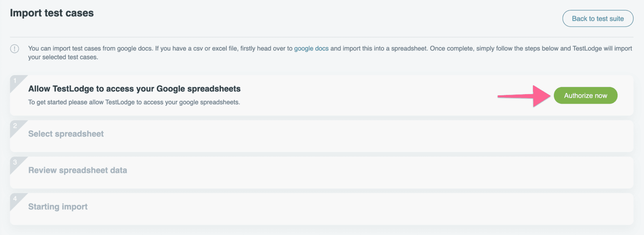Open the Allow TestLodge access step panel
Screen dimensions: 644x235
(134, 89)
